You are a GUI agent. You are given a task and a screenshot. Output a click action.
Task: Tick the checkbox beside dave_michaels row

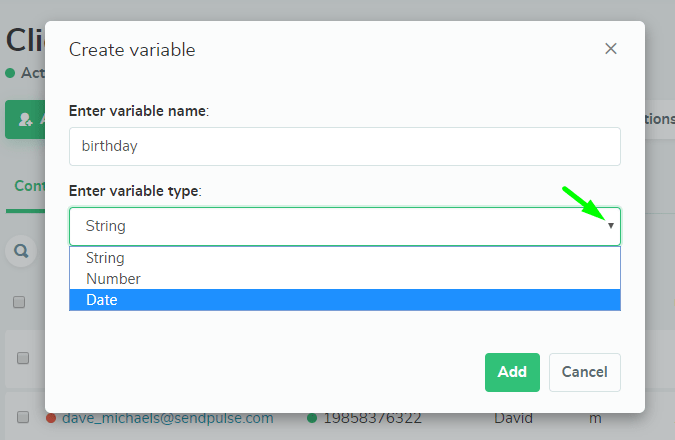click(x=23, y=417)
